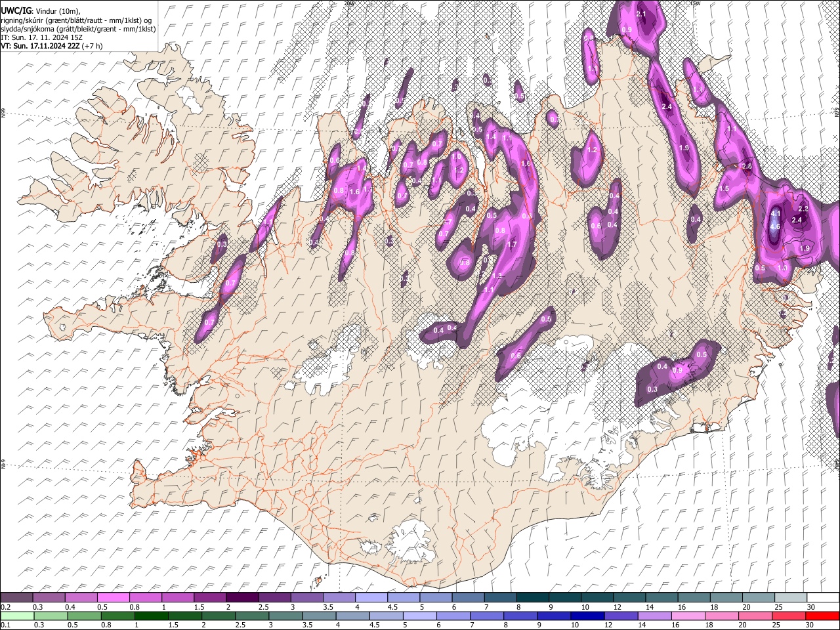Screen dimensions: 840x630
Task: Click the lavender 4 swatch in upper legend
Action: tap(370, 597)
